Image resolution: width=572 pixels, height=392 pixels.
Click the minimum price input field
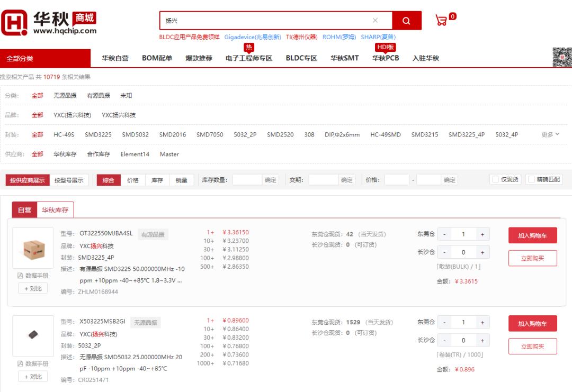pos(397,180)
